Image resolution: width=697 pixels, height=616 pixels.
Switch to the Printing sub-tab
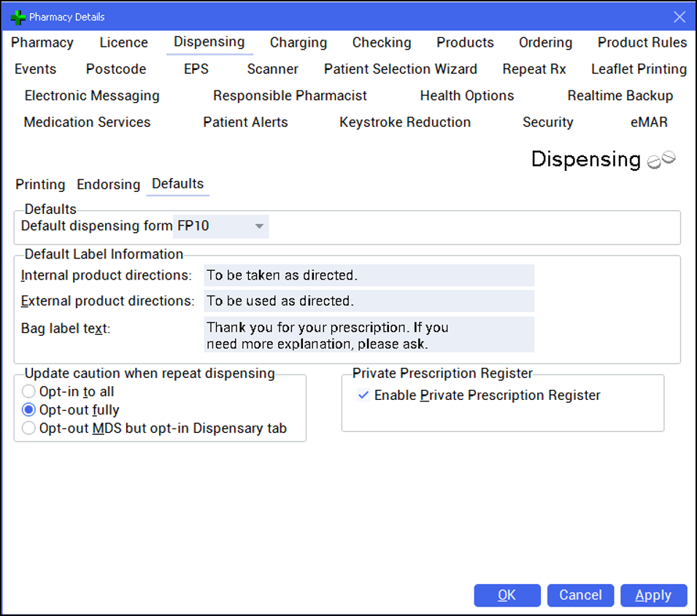click(40, 185)
